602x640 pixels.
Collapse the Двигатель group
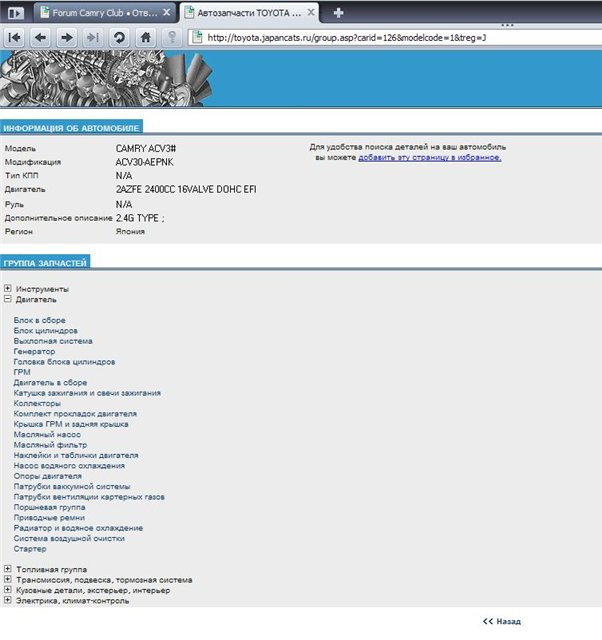[x=8, y=299]
